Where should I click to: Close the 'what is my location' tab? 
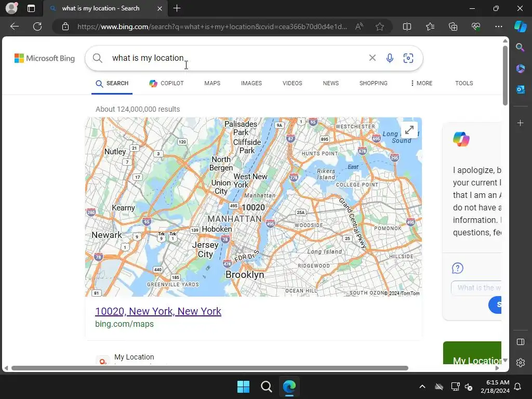coord(159,8)
